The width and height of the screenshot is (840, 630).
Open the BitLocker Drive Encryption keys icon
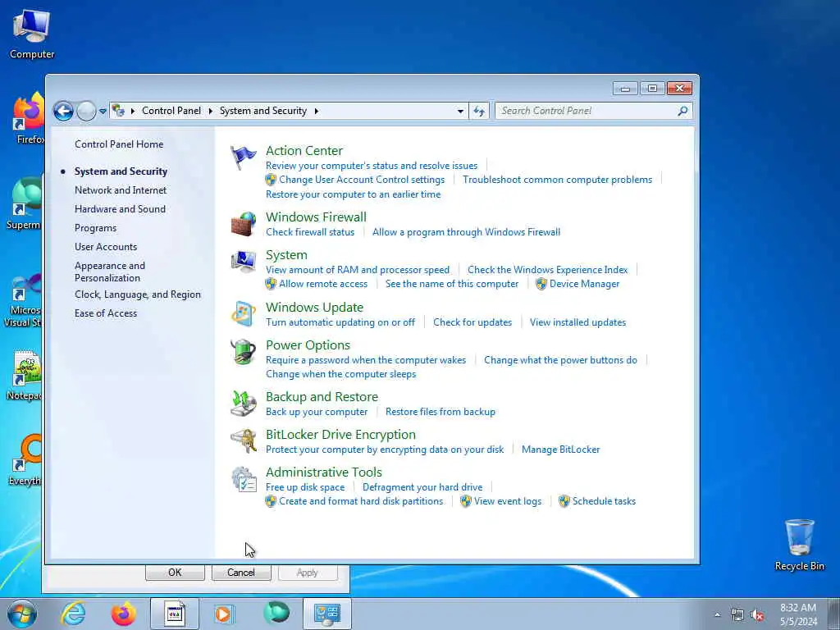tap(244, 441)
